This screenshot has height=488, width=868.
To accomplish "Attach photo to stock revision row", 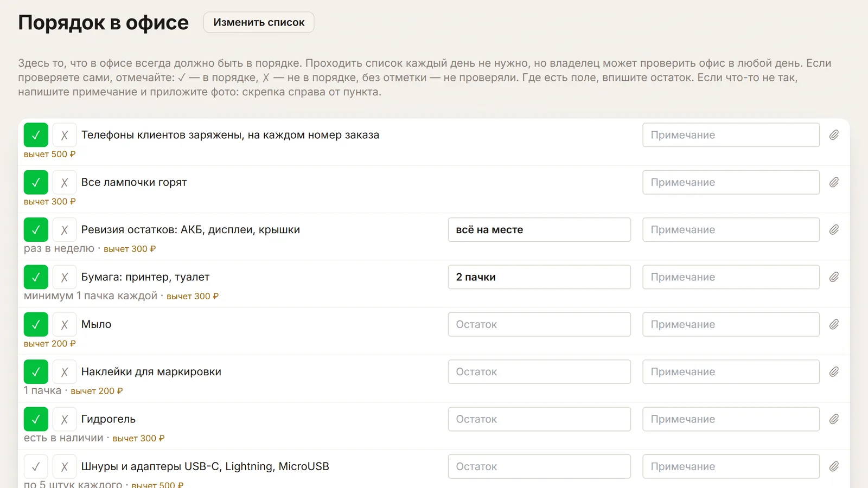I will (834, 229).
